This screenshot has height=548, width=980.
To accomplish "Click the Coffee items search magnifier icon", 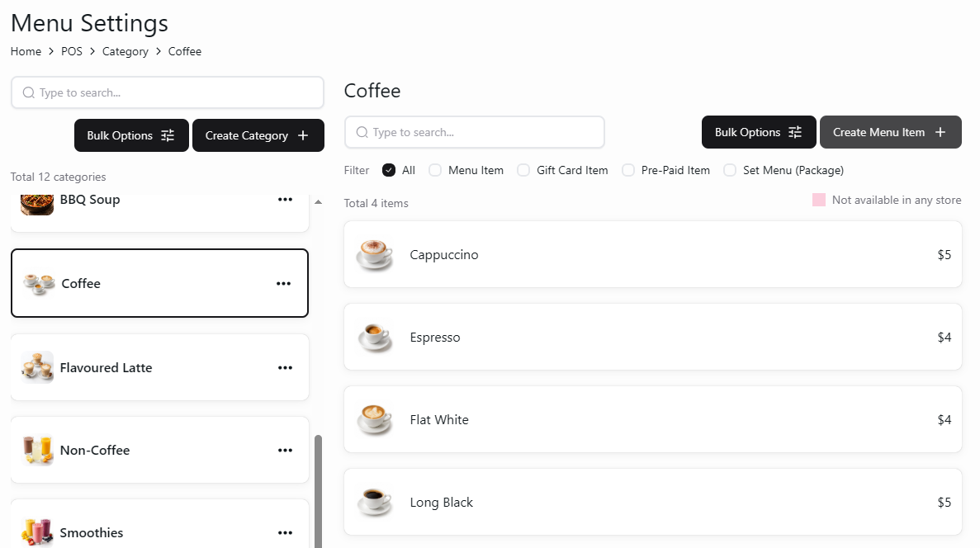I will [362, 132].
